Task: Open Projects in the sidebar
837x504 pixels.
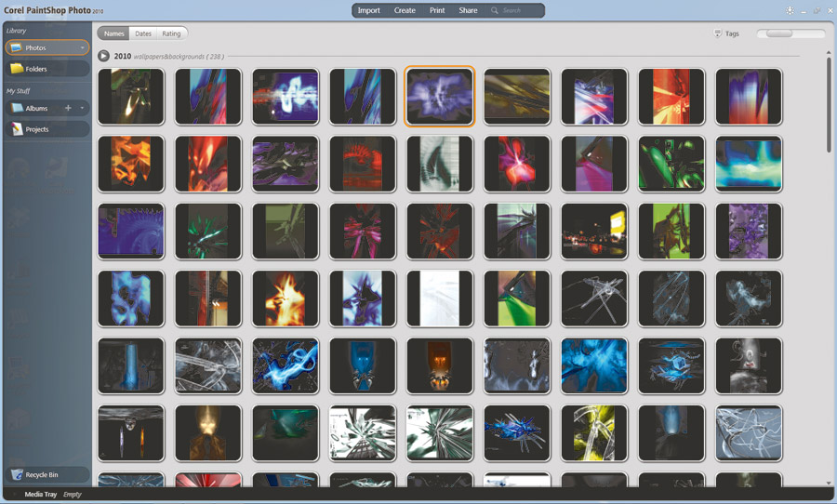Action: click(x=37, y=129)
